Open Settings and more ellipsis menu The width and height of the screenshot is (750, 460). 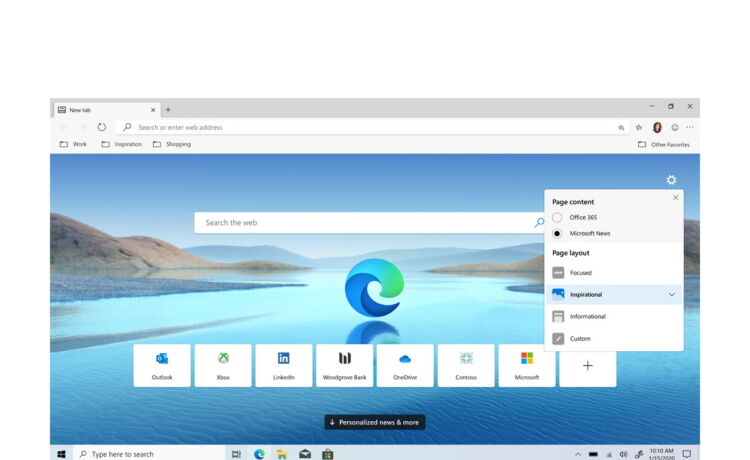click(x=690, y=127)
